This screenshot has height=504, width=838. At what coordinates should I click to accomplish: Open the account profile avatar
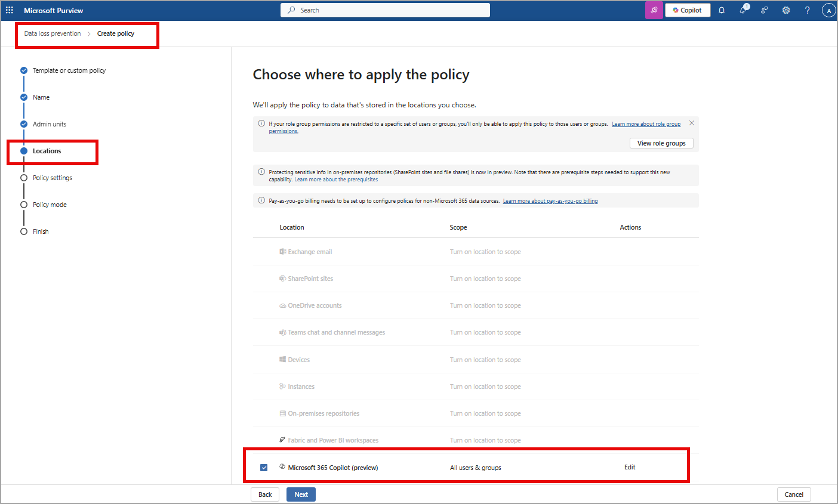(x=828, y=10)
